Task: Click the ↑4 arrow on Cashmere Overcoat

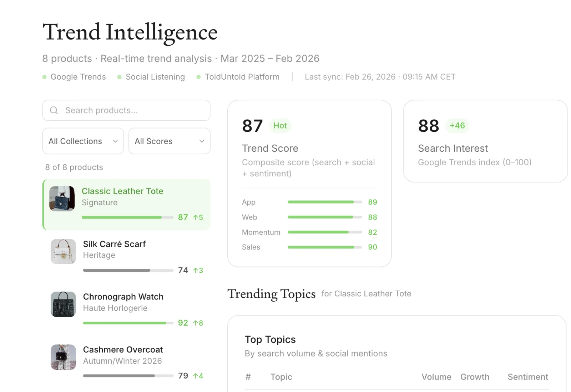Action: pyautogui.click(x=198, y=376)
